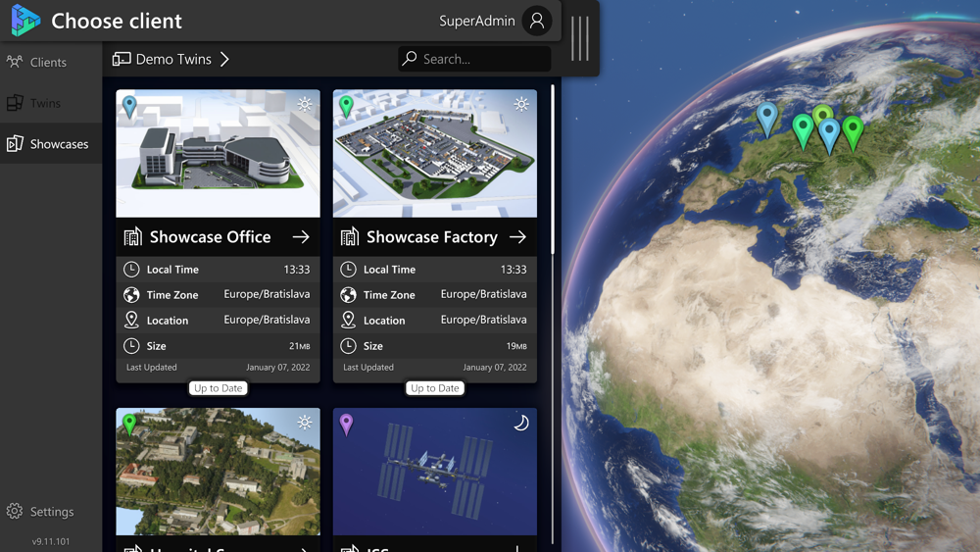Click Showcase Office size value 21MB
Image resolution: width=980 pixels, height=552 pixels.
click(x=299, y=346)
